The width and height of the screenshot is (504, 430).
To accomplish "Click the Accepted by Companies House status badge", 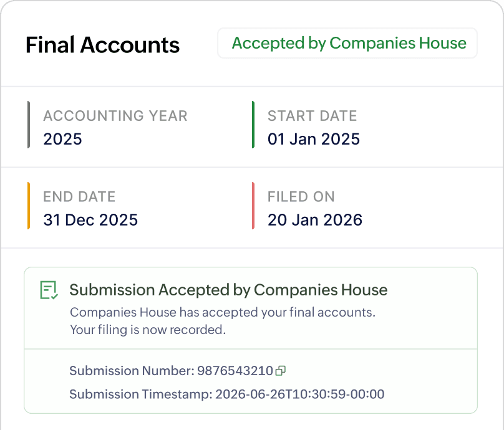I will [347, 43].
